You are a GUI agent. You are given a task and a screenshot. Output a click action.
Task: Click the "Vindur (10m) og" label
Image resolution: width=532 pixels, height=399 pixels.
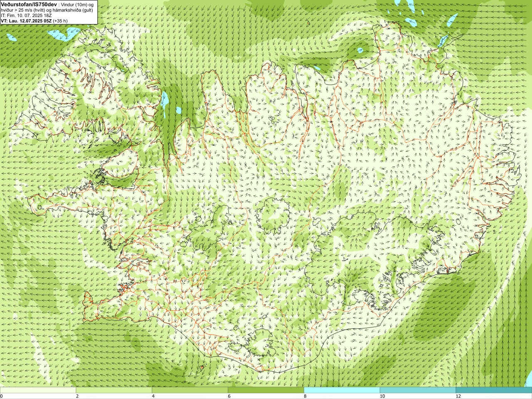(x=78, y=5)
